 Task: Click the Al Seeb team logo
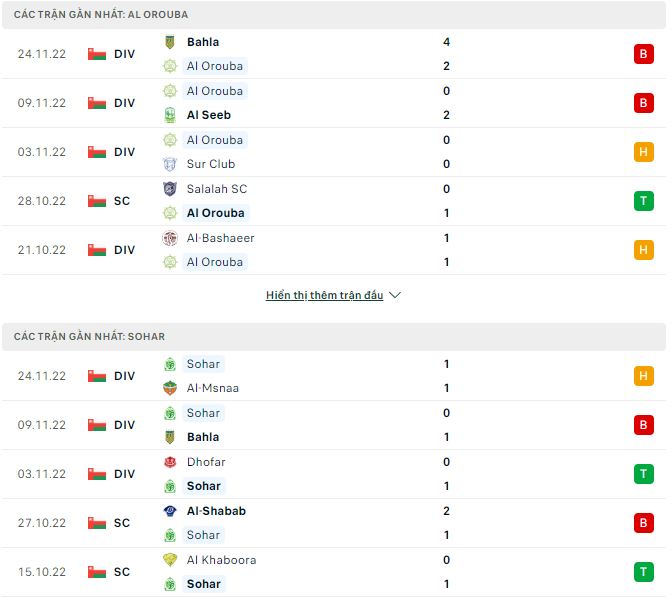point(169,115)
